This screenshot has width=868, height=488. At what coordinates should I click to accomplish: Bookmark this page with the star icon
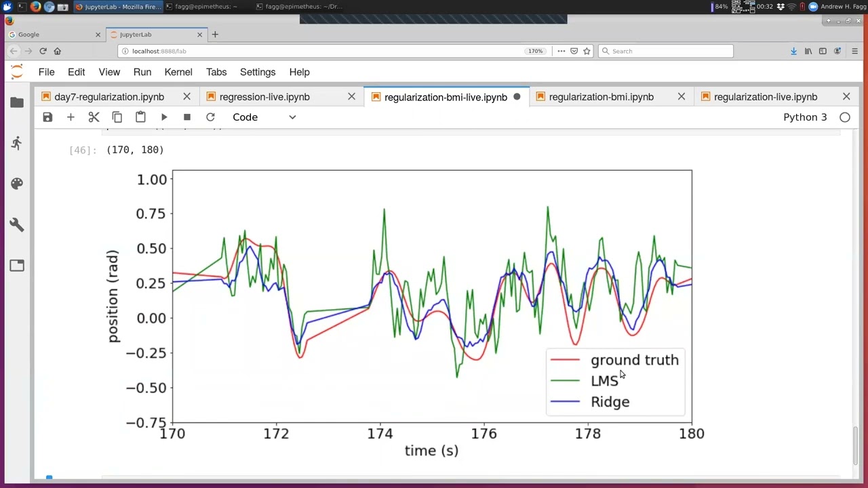[587, 51]
